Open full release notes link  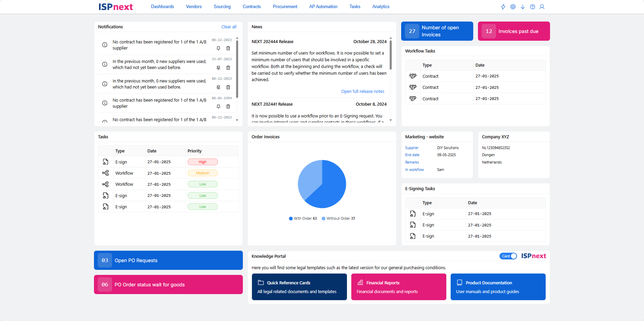coord(362,91)
